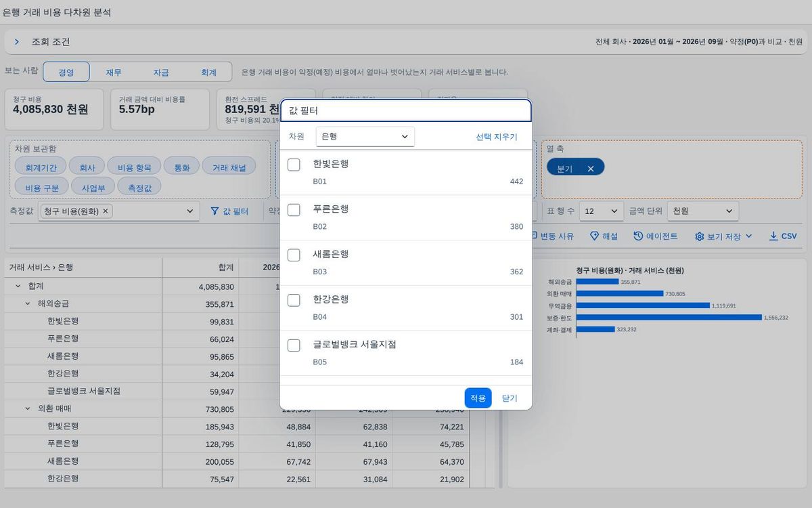This screenshot has width=812, height=508.
Task: Switch to the 회계 viewer tab
Action: pyautogui.click(x=209, y=72)
